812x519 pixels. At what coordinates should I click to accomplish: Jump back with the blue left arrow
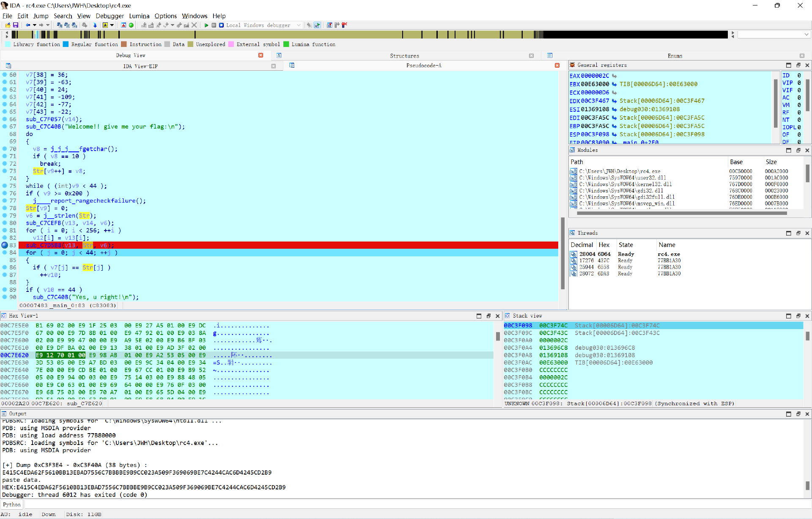coord(28,25)
